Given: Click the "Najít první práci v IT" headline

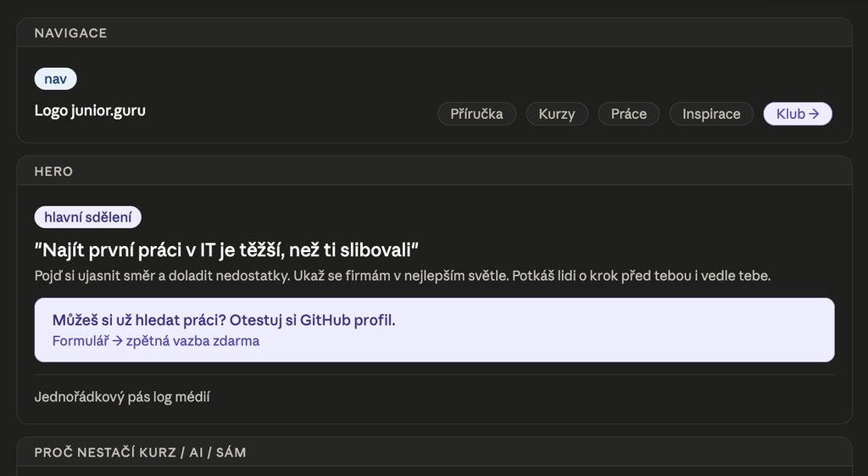Looking at the screenshot, I should [x=227, y=249].
